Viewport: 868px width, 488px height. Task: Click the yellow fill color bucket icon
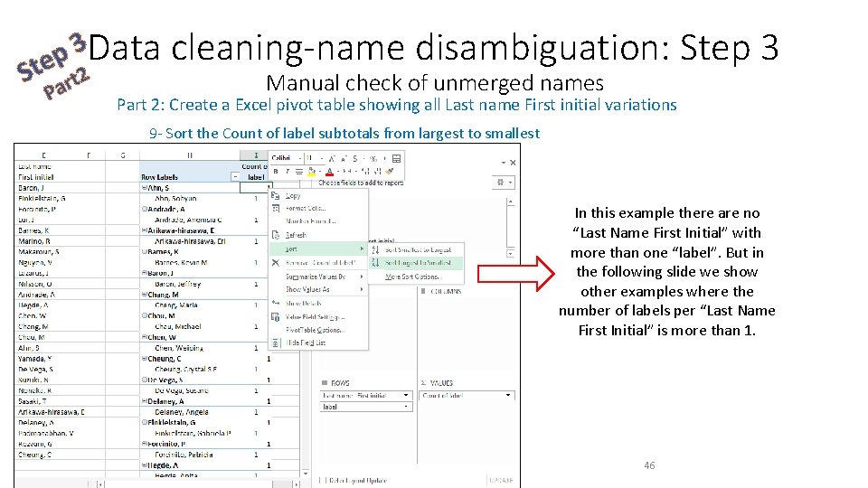312,172
